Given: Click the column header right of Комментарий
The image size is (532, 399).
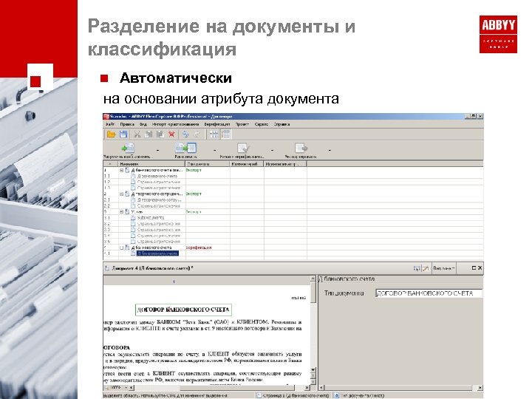Looking at the screenshot, I should click(x=285, y=164).
